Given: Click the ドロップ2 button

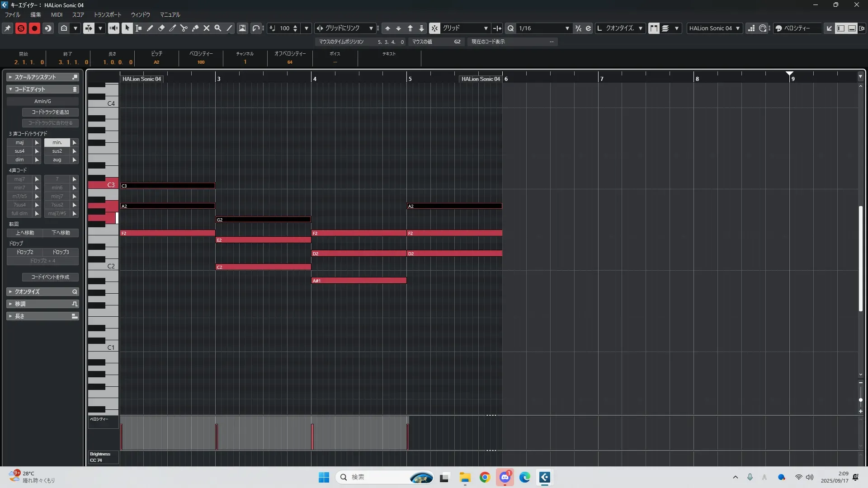Looking at the screenshot, I should (x=25, y=252).
